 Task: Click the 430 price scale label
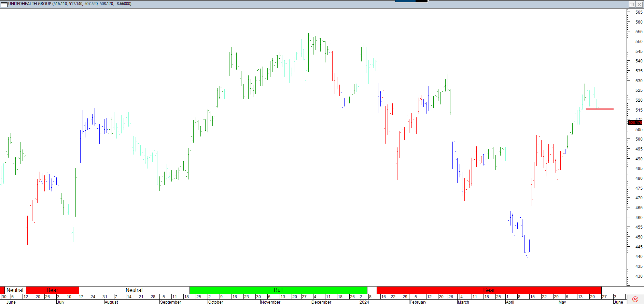point(639,276)
